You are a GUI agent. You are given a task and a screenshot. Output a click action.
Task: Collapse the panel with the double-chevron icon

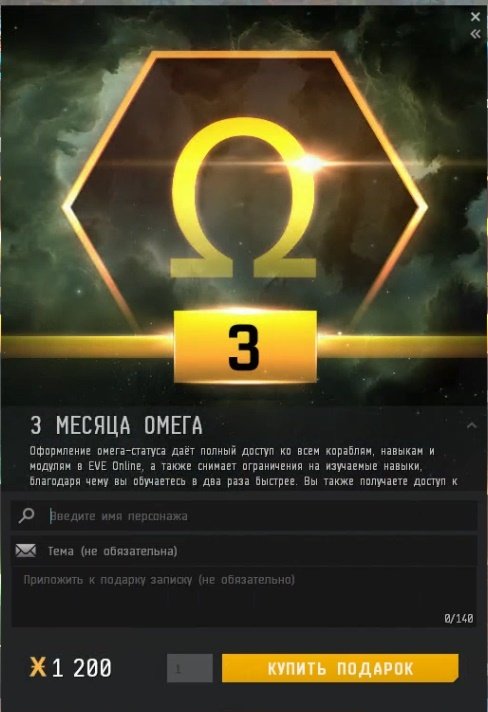(475, 34)
